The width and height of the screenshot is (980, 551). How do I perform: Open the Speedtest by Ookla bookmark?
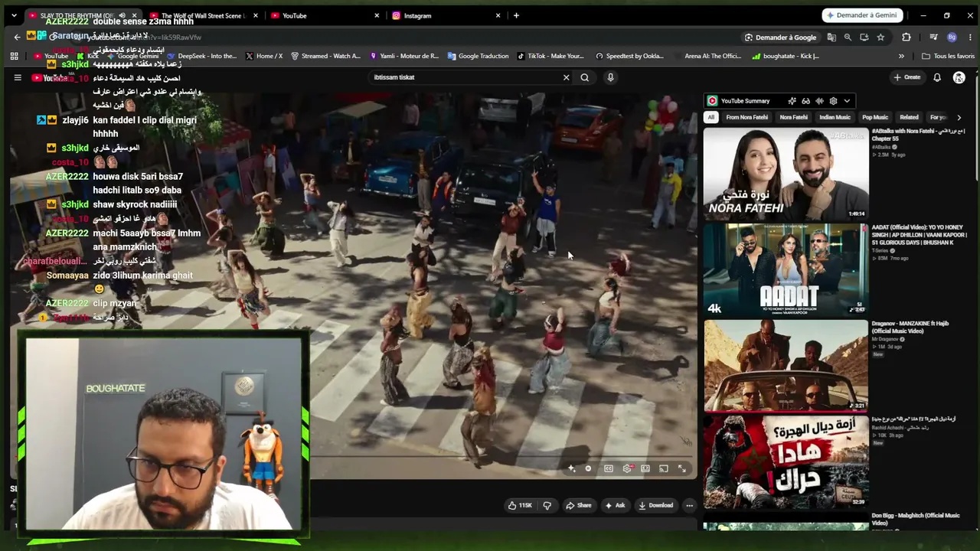(629, 56)
